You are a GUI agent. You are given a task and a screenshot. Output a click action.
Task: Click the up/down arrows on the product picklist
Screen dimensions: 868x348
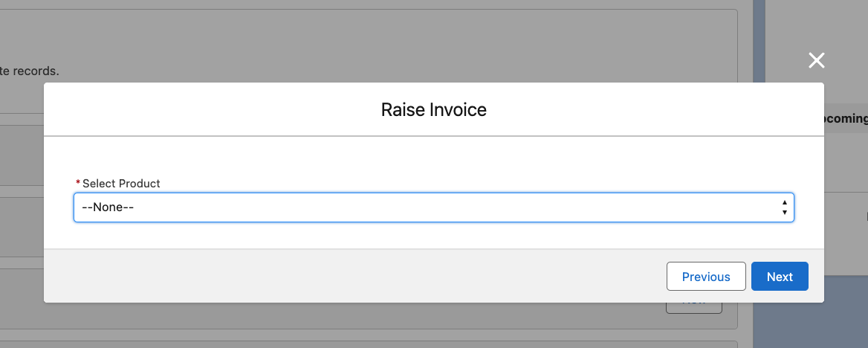click(785, 207)
